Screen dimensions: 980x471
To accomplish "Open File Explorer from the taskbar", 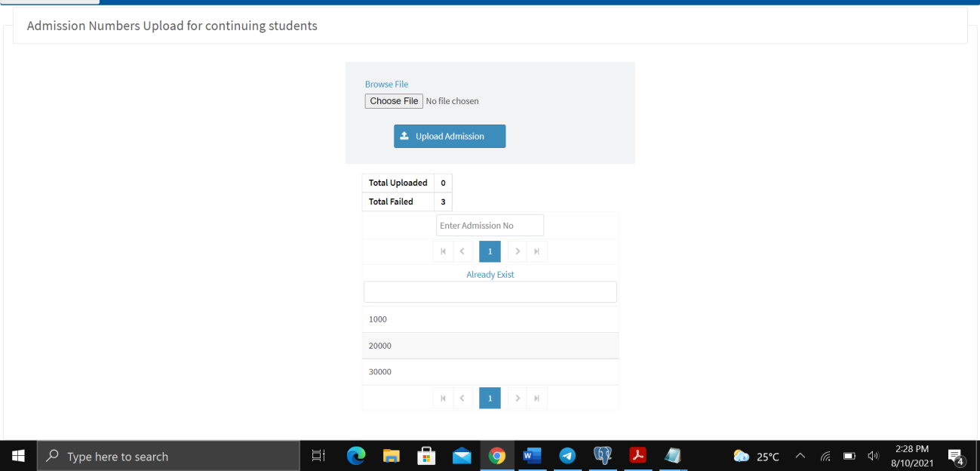I will [x=391, y=456].
